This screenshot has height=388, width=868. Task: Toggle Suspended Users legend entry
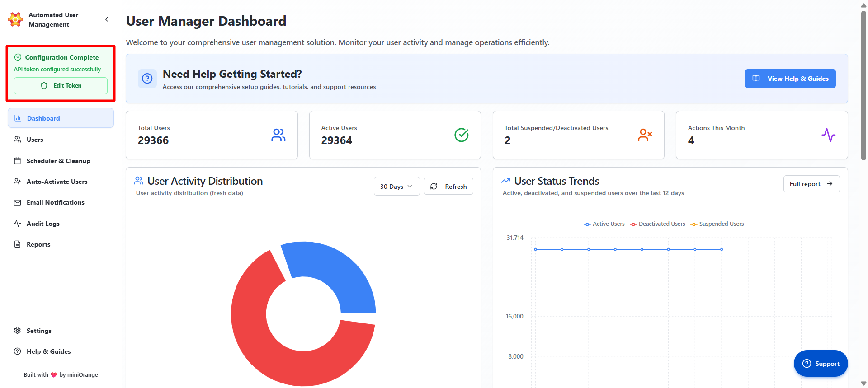coord(717,224)
